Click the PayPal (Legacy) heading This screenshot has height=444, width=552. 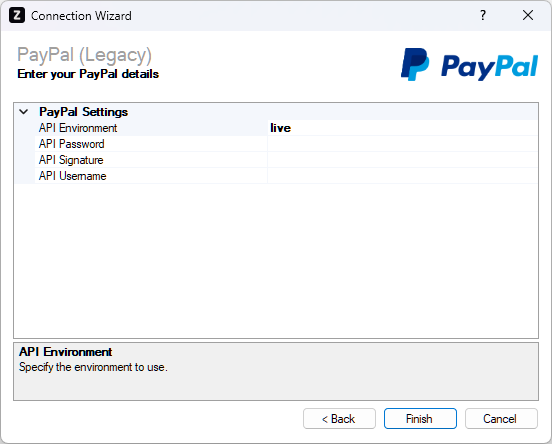click(84, 55)
